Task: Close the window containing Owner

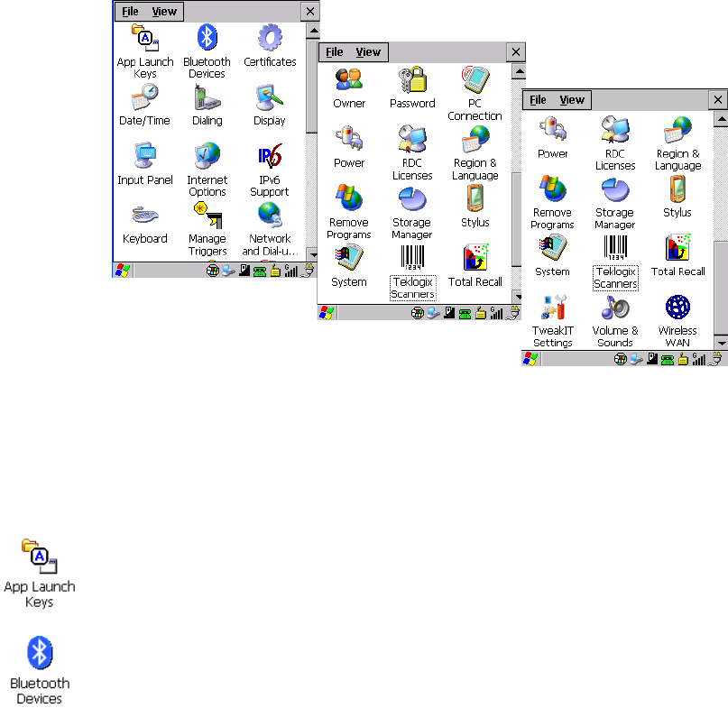Action: (516, 52)
